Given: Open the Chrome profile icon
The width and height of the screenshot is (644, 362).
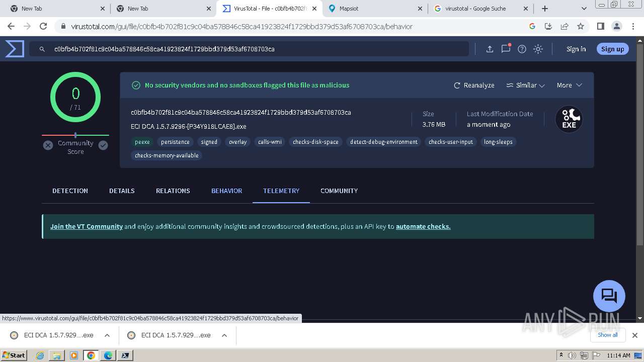Looking at the screenshot, I should pyautogui.click(x=616, y=26).
